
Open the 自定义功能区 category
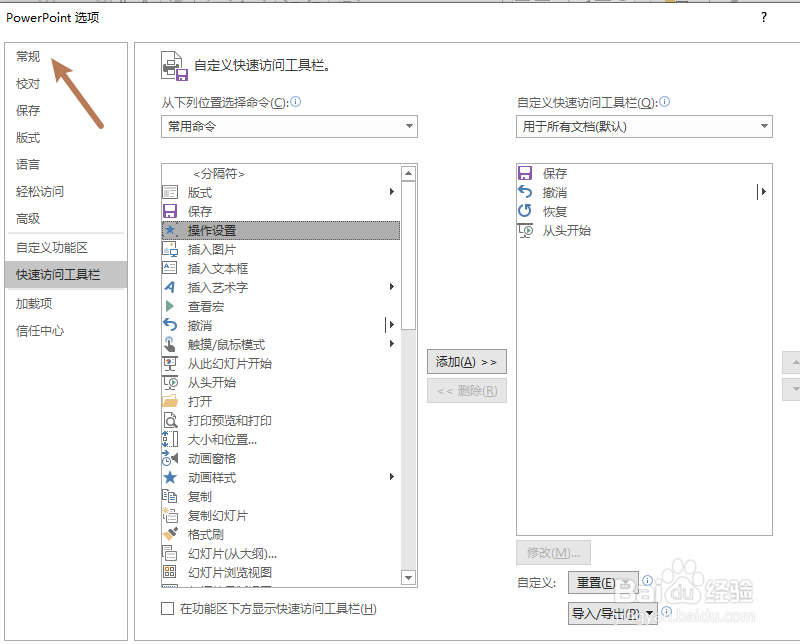click(x=52, y=247)
